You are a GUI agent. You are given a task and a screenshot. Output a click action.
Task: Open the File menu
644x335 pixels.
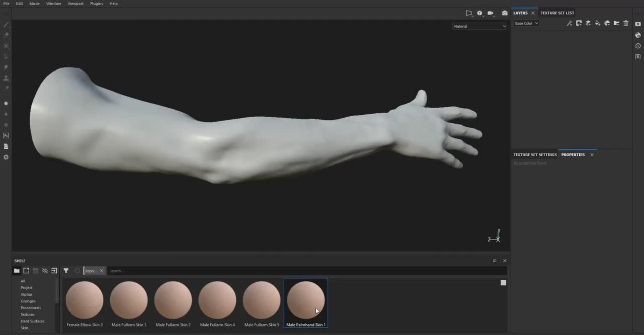pos(6,4)
